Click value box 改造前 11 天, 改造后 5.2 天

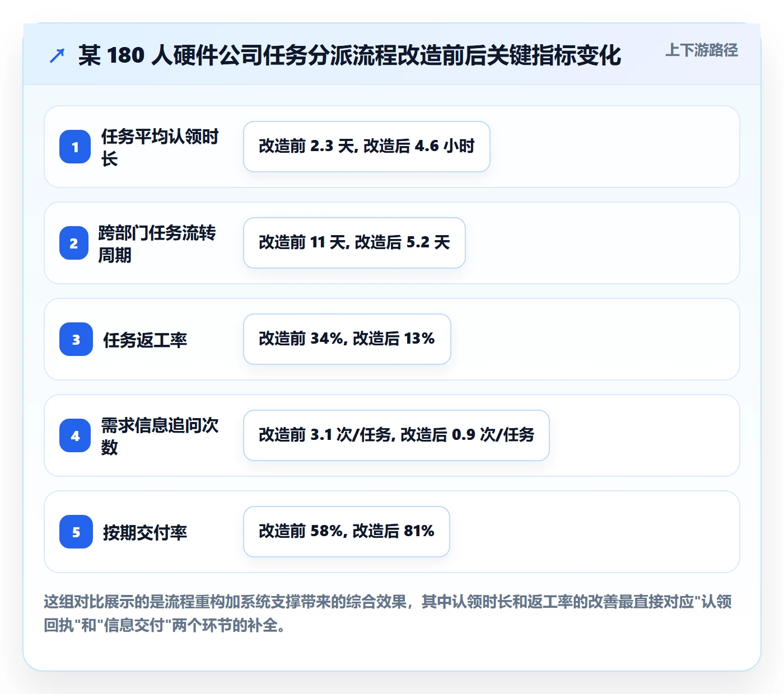click(354, 243)
